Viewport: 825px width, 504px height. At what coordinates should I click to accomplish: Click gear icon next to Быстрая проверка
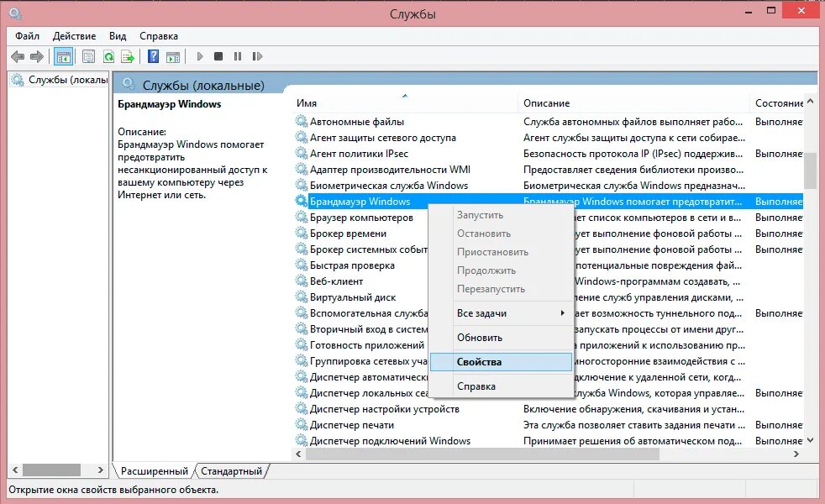[302, 265]
